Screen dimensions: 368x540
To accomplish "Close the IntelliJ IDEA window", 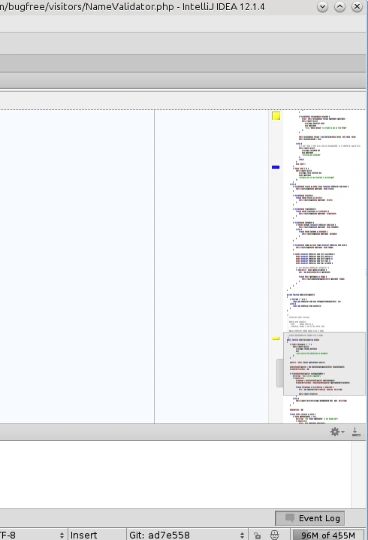I will pyautogui.click(x=357, y=7).
